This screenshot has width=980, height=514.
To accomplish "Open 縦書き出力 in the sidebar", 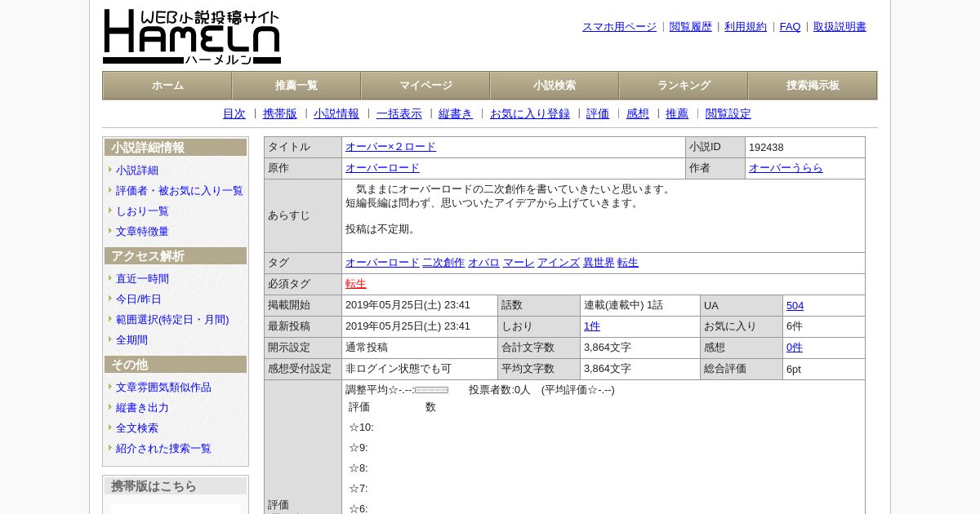I will tap(142, 408).
